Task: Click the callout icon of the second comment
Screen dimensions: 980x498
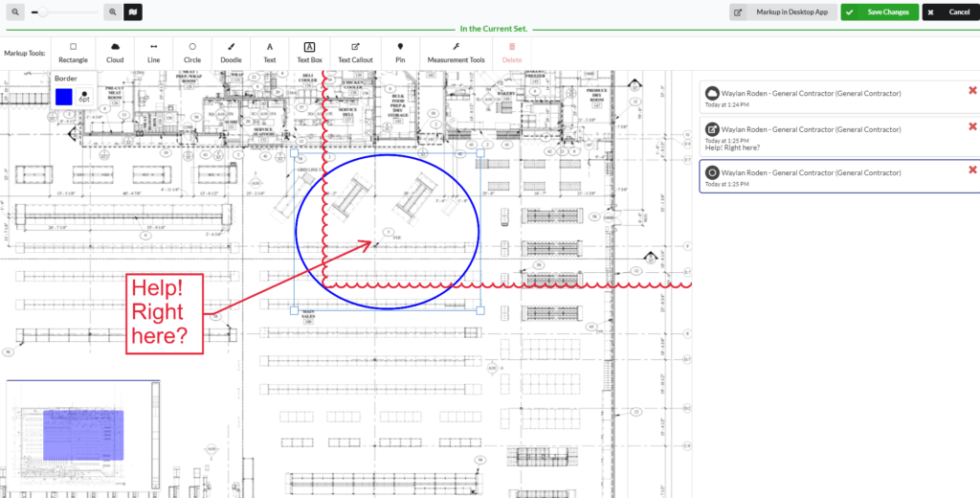Action: pyautogui.click(x=712, y=129)
